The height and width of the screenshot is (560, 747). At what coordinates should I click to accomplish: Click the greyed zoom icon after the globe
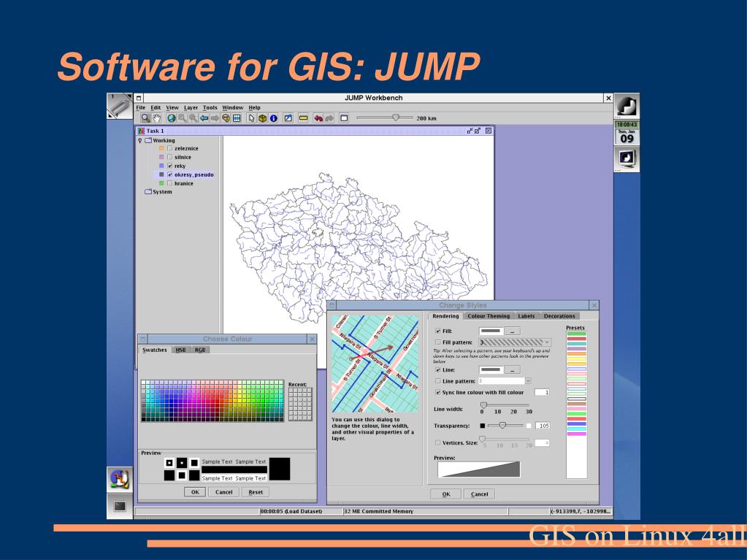[x=182, y=118]
